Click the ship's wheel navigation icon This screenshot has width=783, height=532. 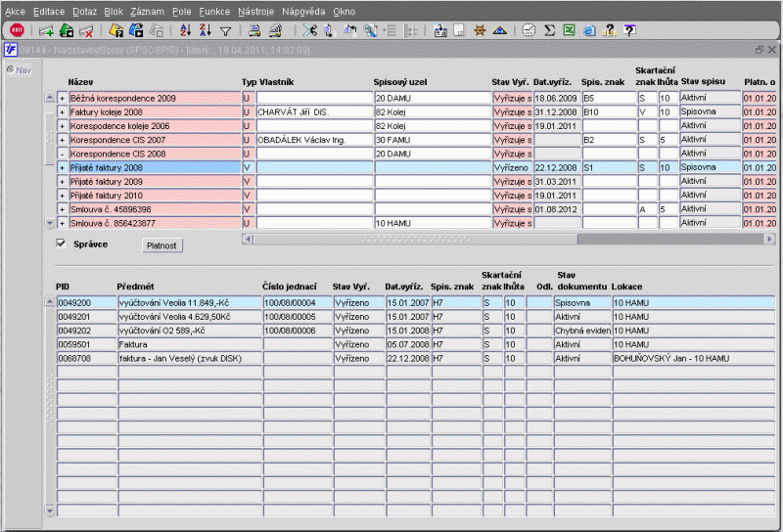[x=480, y=31]
